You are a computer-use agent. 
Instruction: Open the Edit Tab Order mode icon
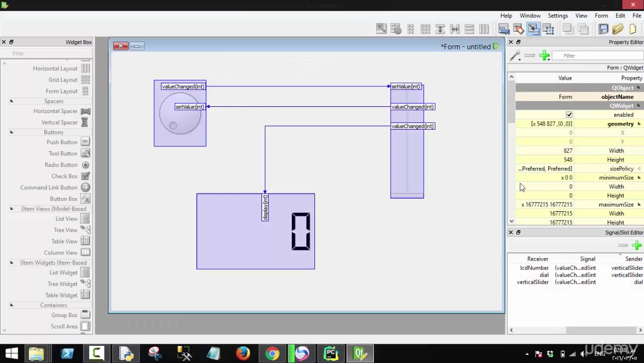(x=504, y=29)
